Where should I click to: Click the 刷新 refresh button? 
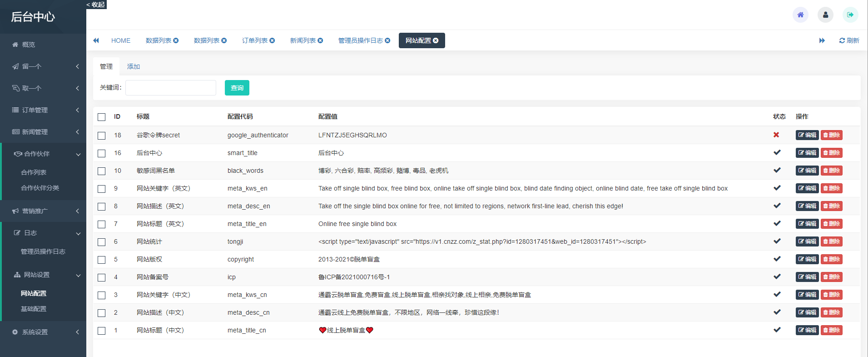pos(849,40)
